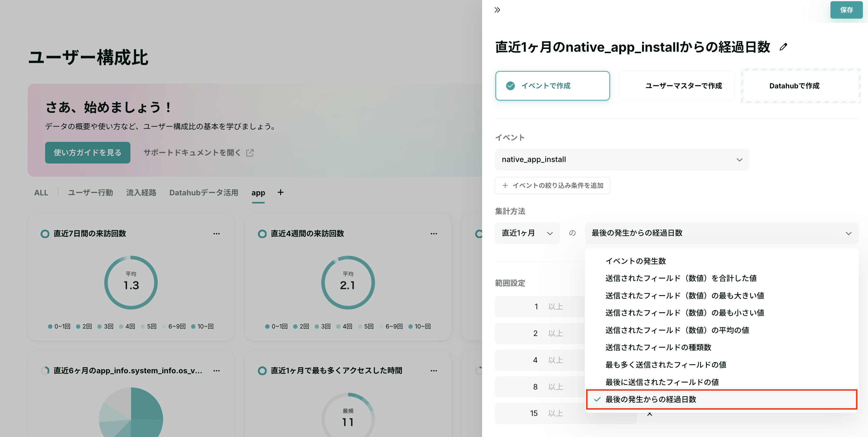
Task: Open more menu on 直近4週間の来訪回数 card
Action: pyautogui.click(x=434, y=234)
